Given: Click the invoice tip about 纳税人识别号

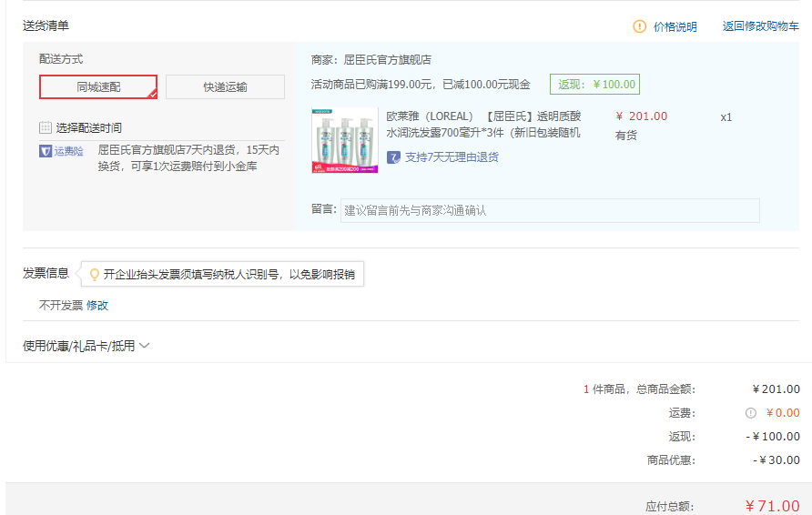Looking at the screenshot, I should pyautogui.click(x=228, y=274).
